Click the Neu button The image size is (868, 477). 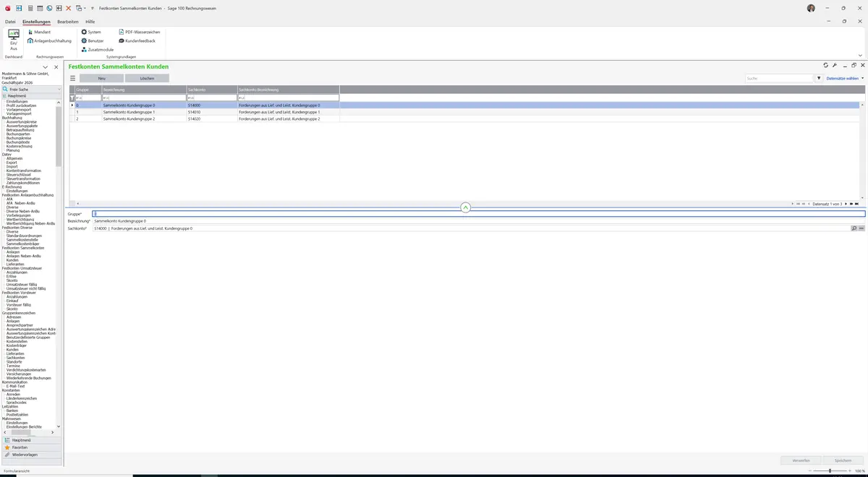coord(101,78)
